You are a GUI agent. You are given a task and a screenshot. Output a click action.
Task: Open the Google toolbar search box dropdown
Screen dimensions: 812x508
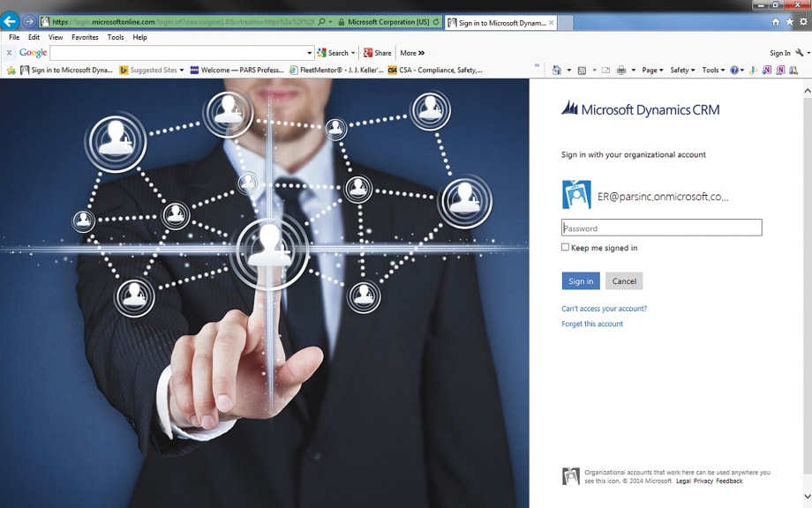[309, 53]
